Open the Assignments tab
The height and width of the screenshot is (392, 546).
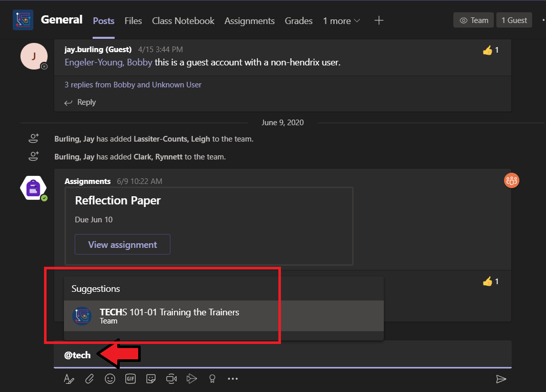coord(249,21)
